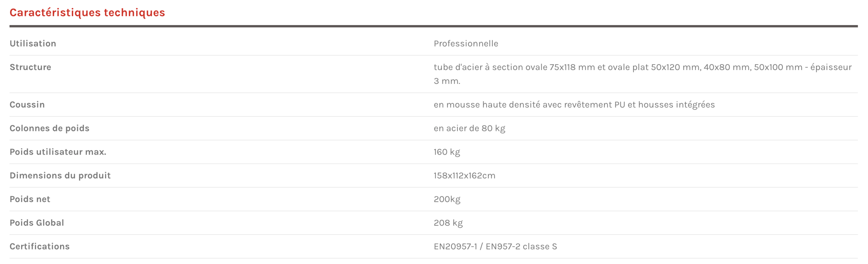Click the 'Poids utilisateur max.' label

coord(58,152)
